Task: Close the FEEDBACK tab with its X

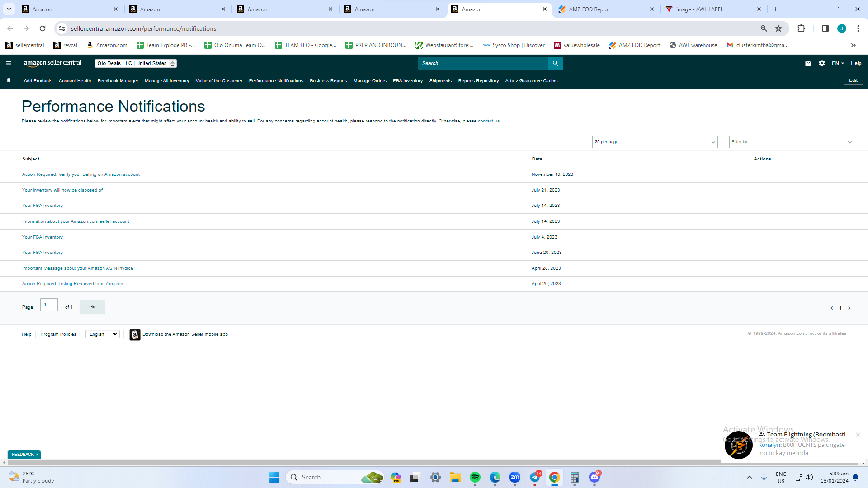Action: pyautogui.click(x=37, y=455)
